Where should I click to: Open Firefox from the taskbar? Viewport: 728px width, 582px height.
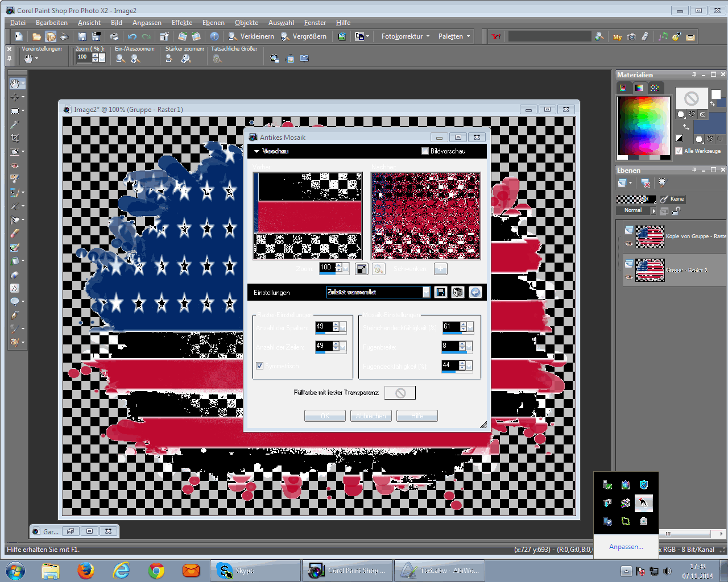[x=86, y=570]
